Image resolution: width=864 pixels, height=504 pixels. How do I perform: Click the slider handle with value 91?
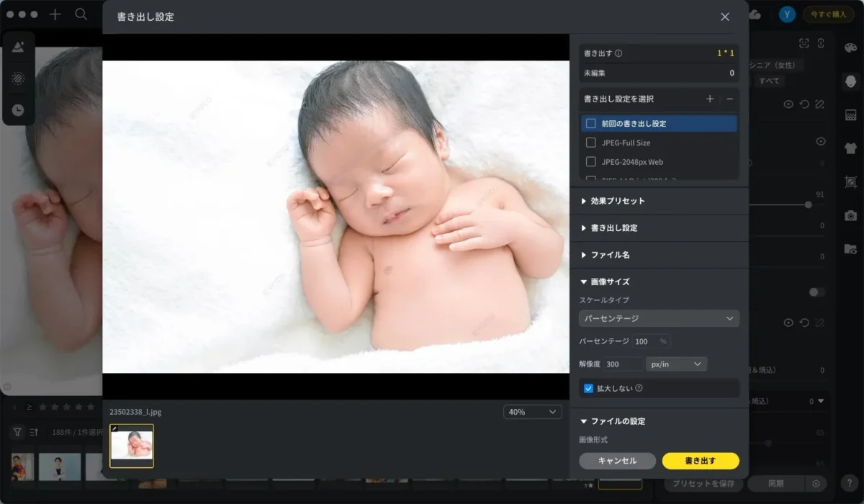point(809,205)
